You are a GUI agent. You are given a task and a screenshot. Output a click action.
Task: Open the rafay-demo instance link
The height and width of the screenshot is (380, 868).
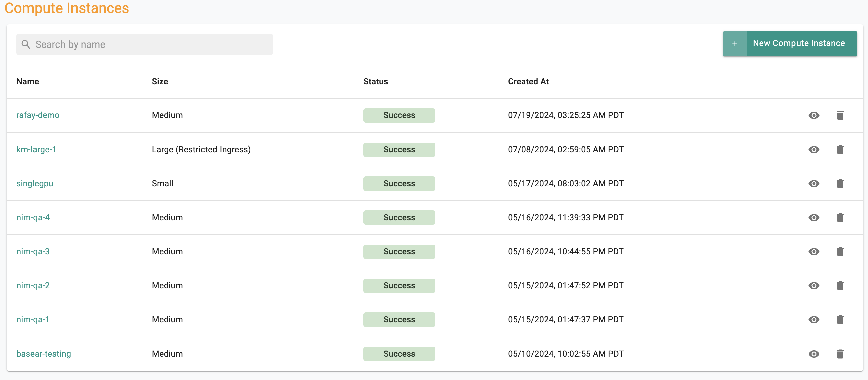pos(38,115)
